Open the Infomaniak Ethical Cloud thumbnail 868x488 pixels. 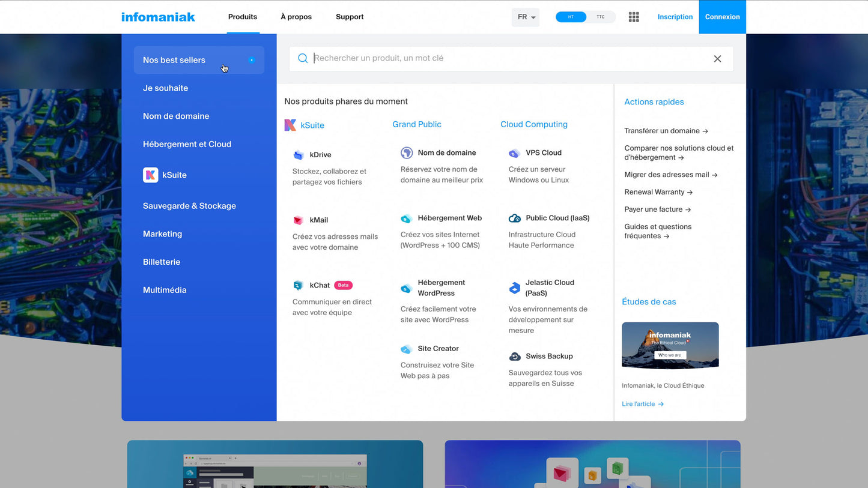pos(670,345)
